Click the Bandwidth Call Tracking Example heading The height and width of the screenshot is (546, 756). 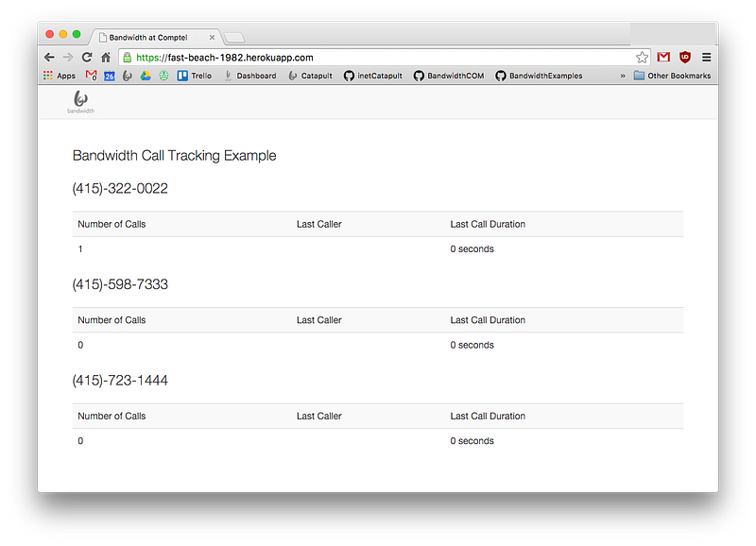[174, 156]
